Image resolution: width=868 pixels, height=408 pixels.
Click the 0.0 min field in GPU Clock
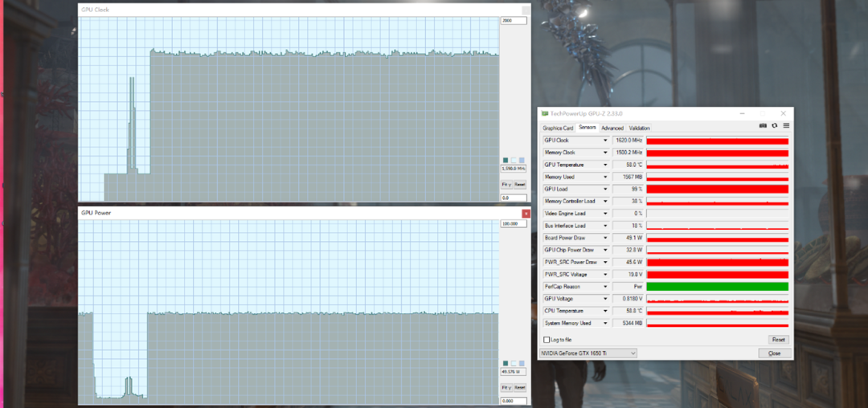[514, 198]
